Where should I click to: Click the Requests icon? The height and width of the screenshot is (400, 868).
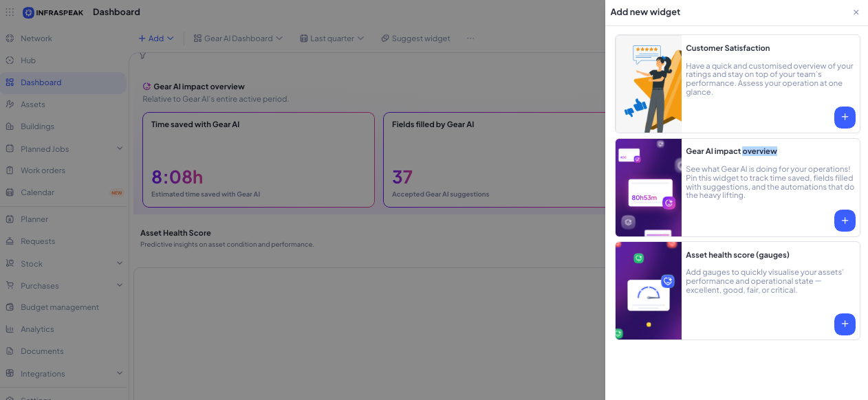10,241
